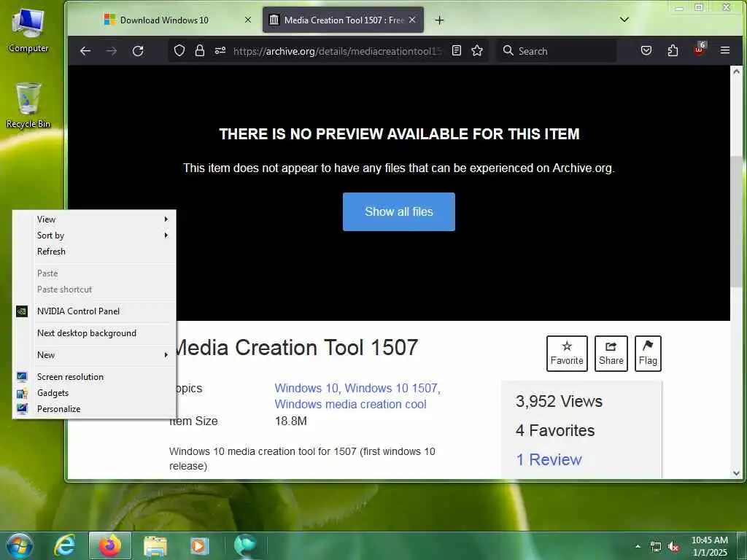Click the forward navigation arrow
Image resolution: width=747 pixels, height=560 pixels.
point(112,51)
